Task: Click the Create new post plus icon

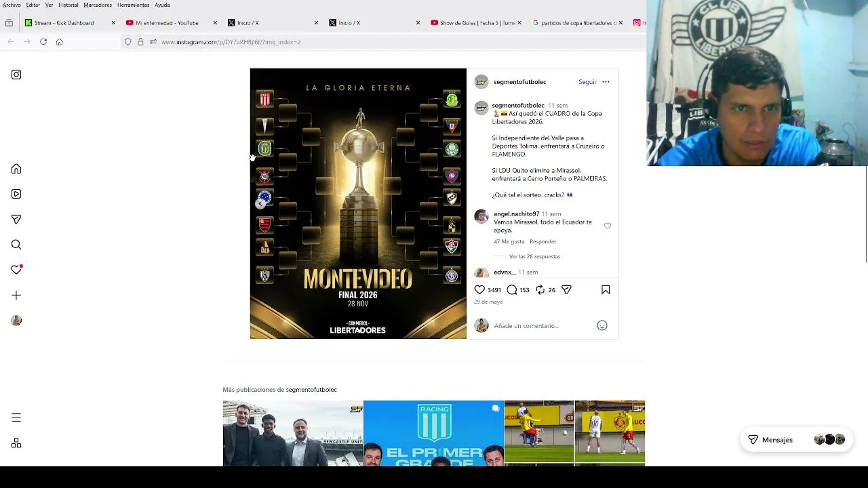Action: [x=16, y=296]
